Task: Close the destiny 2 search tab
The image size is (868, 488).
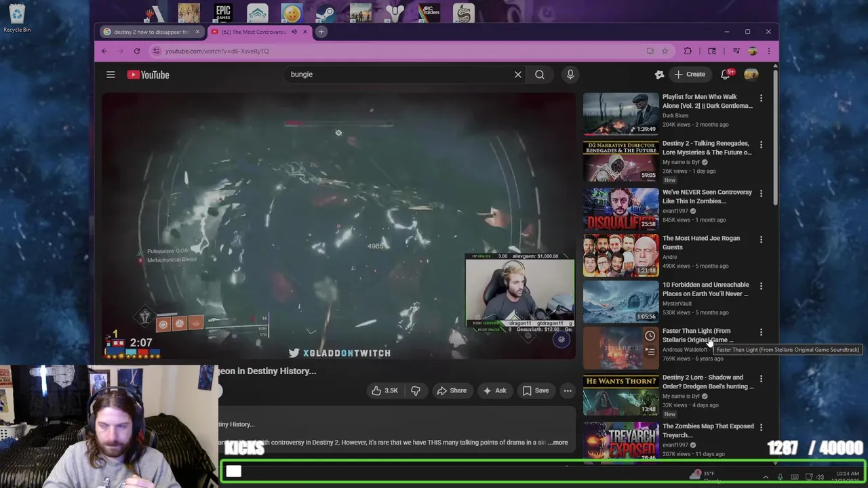Action: coord(197,32)
